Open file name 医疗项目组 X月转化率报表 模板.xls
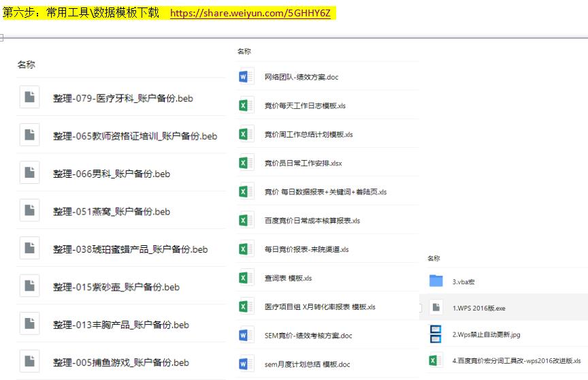This screenshot has height=380, width=588. coord(320,307)
